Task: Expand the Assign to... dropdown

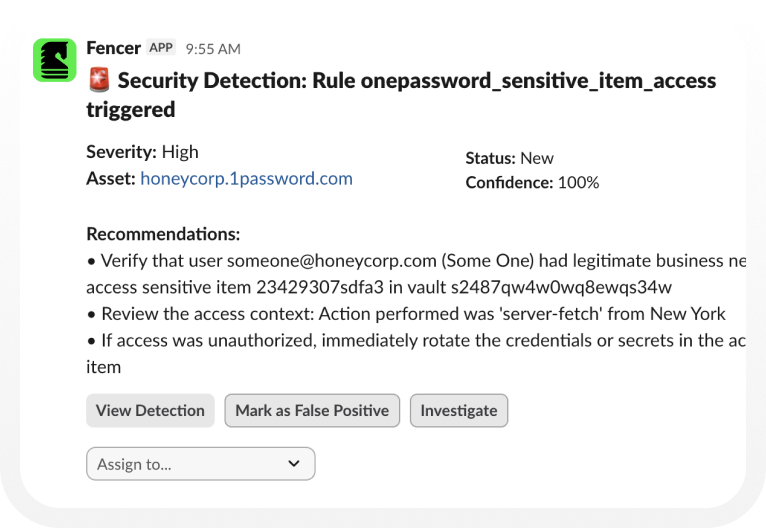Action: pyautogui.click(x=200, y=464)
